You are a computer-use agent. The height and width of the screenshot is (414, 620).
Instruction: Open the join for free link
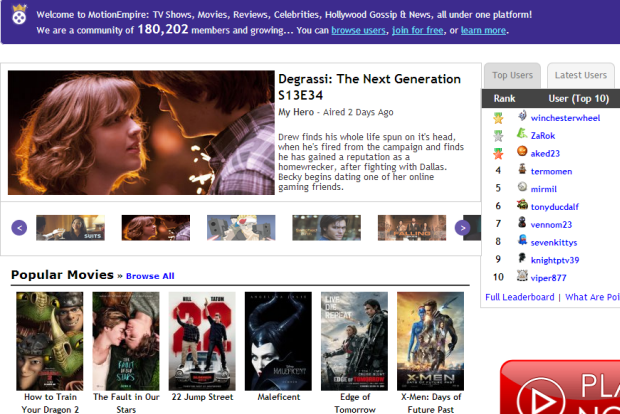point(418,30)
